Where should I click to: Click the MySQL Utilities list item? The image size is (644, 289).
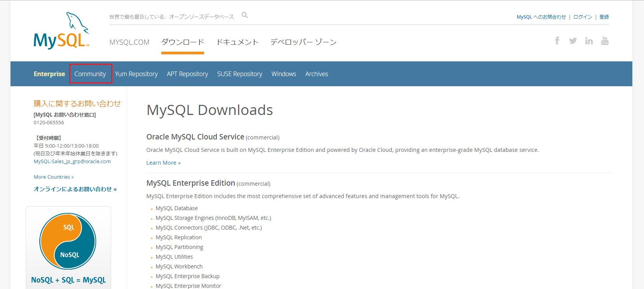tap(175, 257)
